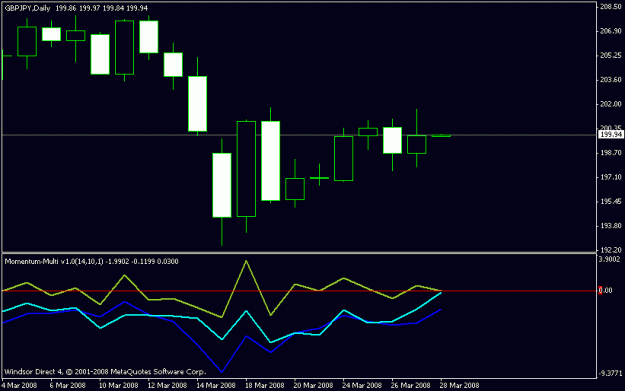Click the 203.60 price scale label

tap(611, 80)
